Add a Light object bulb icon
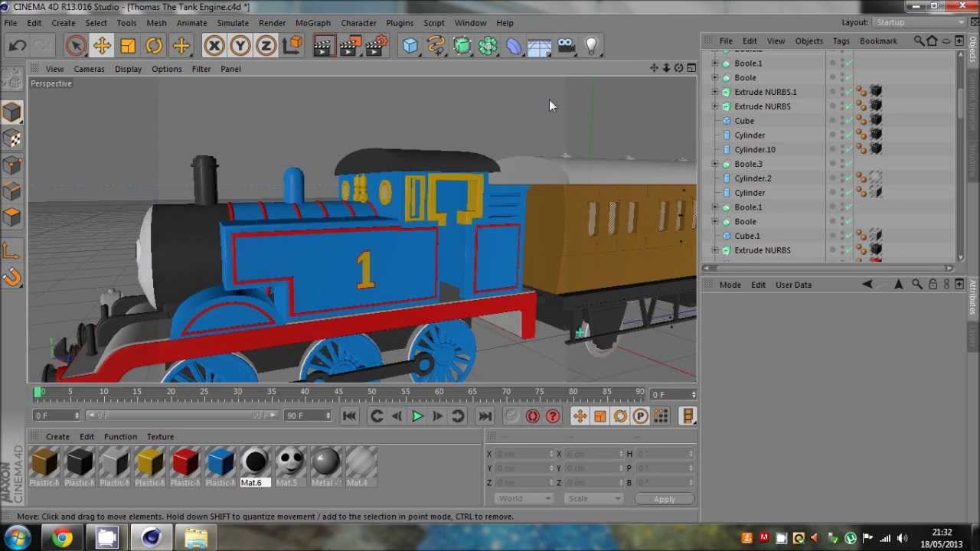Screen dimensions: 980x551 (x=592, y=46)
